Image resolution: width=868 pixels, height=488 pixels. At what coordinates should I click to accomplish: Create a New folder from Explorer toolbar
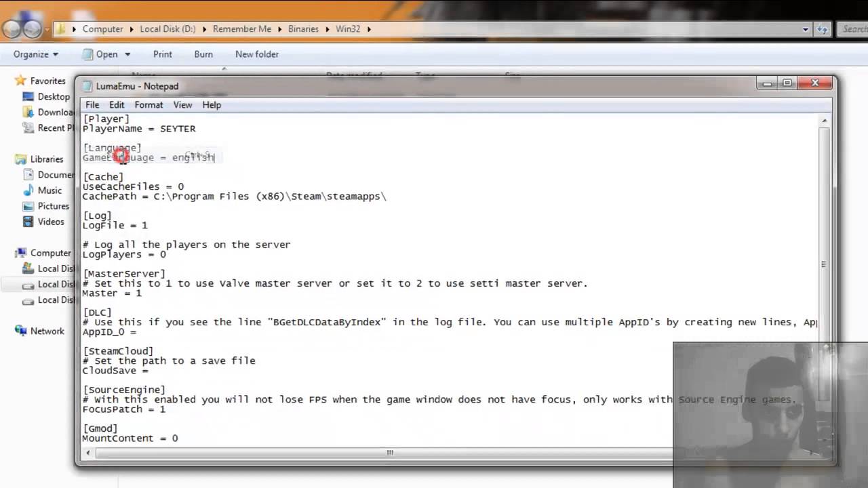click(x=257, y=54)
